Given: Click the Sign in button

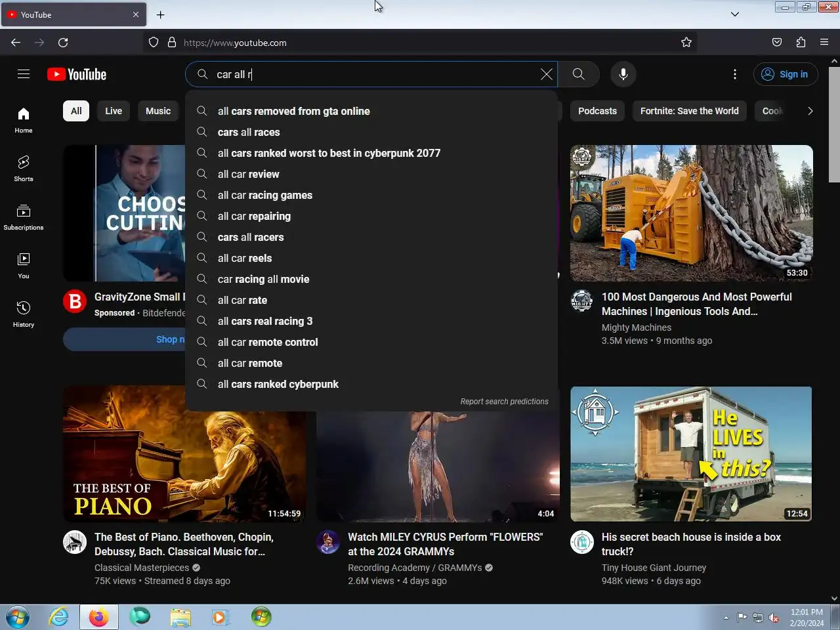Looking at the screenshot, I should 786,74.
